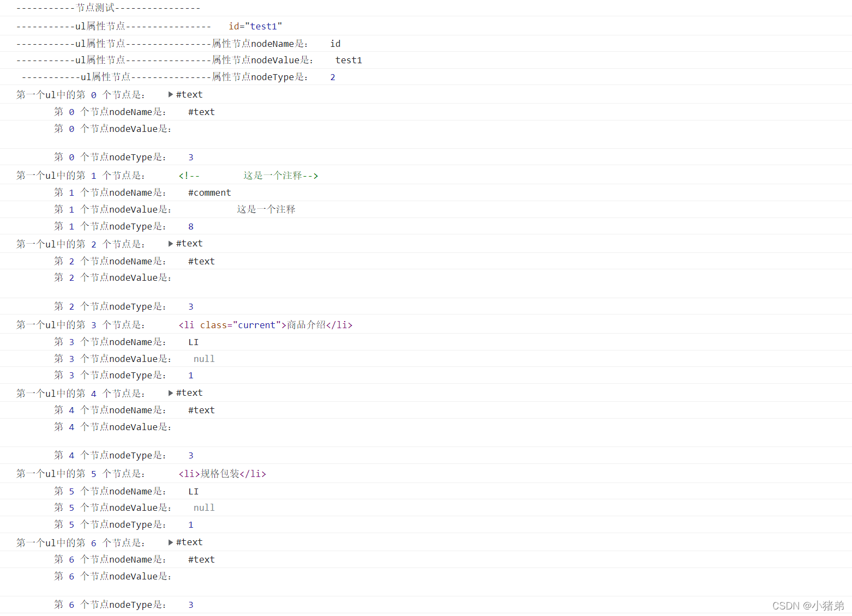Screen dimensions: 852x616
Task: Select the id="test1" attribute output
Action: click(255, 26)
